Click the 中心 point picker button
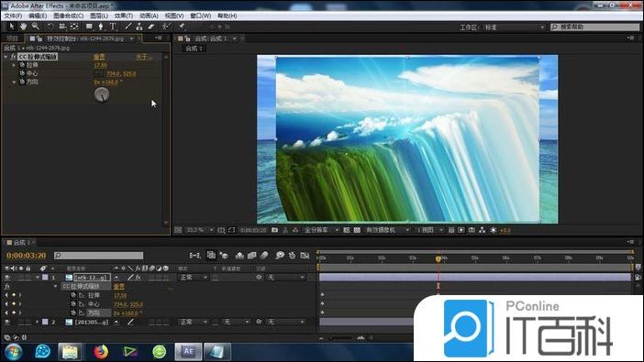Screen dimensions: 644x362 click(98, 73)
